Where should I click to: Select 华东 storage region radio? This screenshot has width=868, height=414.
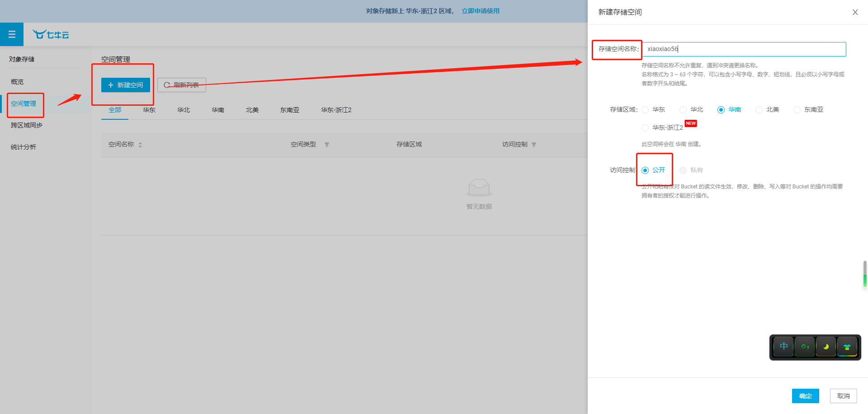coord(645,110)
